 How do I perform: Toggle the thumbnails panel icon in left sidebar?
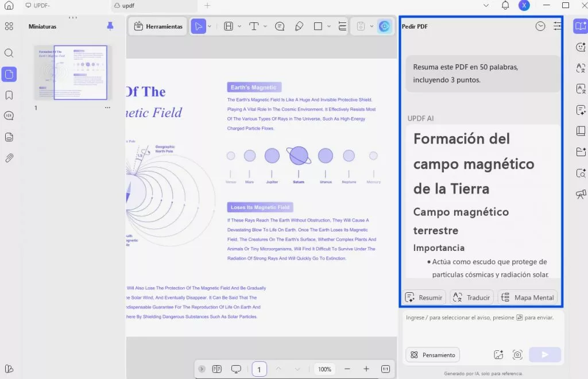tap(9, 74)
